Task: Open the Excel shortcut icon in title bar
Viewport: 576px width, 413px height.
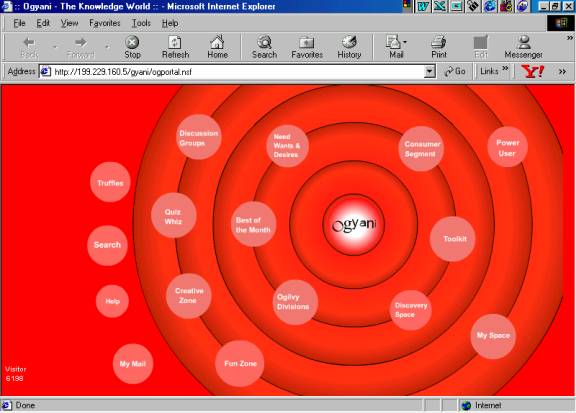Action: click(x=440, y=6)
